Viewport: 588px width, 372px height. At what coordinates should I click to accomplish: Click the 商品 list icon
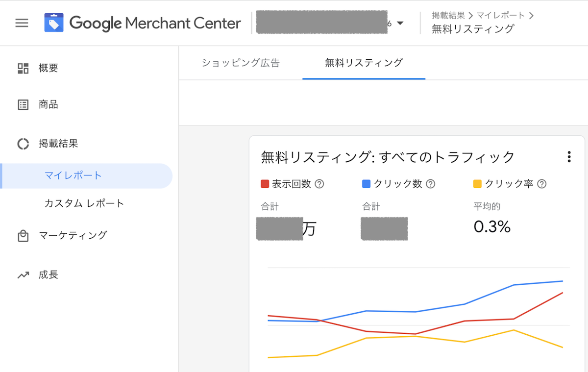(23, 104)
